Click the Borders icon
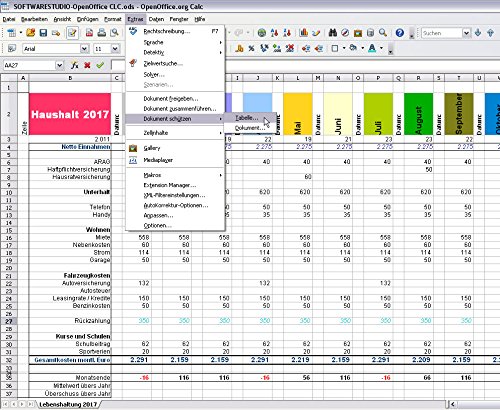The image size is (500, 410). [335, 49]
